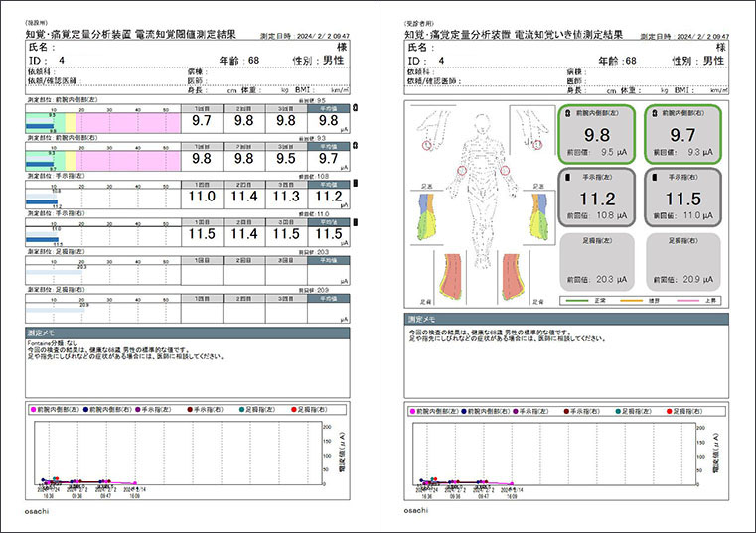Click the left-page title 電流知覚閾値測定結果
The image size is (756, 533).
point(186,34)
